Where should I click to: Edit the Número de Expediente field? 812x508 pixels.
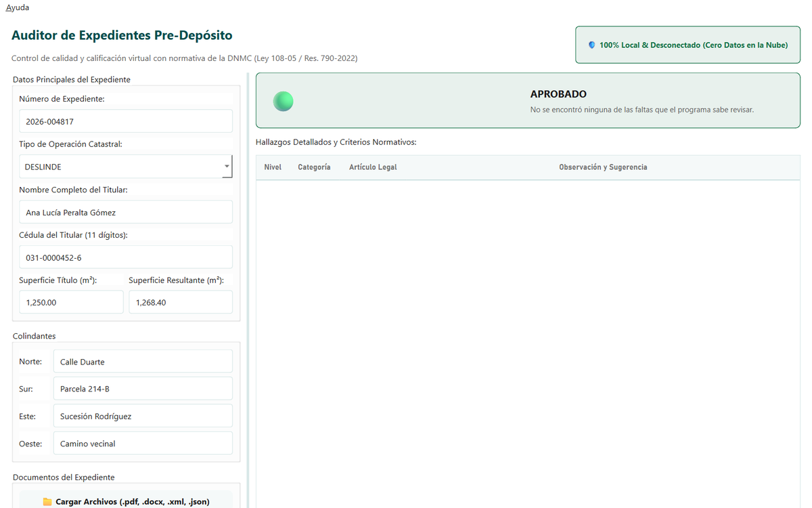coord(126,121)
